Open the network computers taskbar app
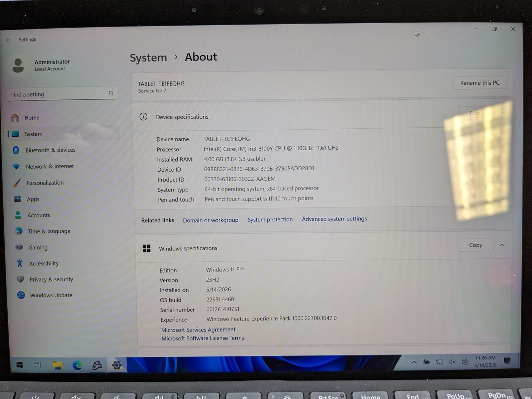The height and width of the screenshot is (399, 532). 97,365
